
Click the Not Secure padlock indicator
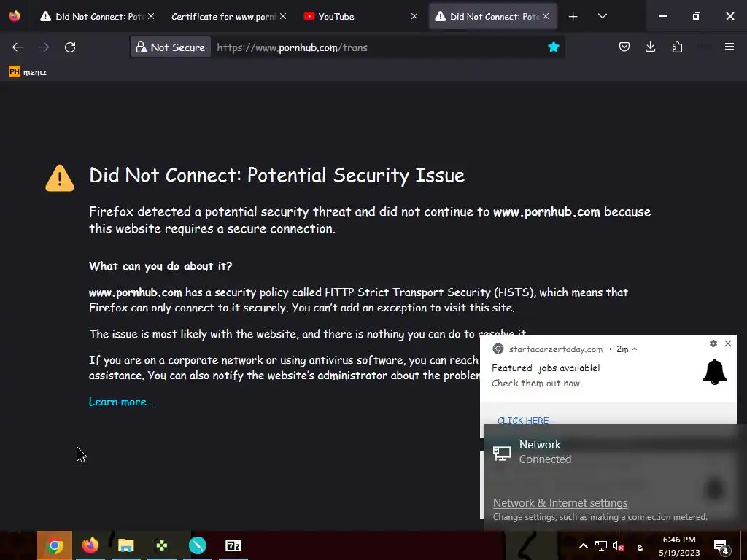(x=171, y=47)
